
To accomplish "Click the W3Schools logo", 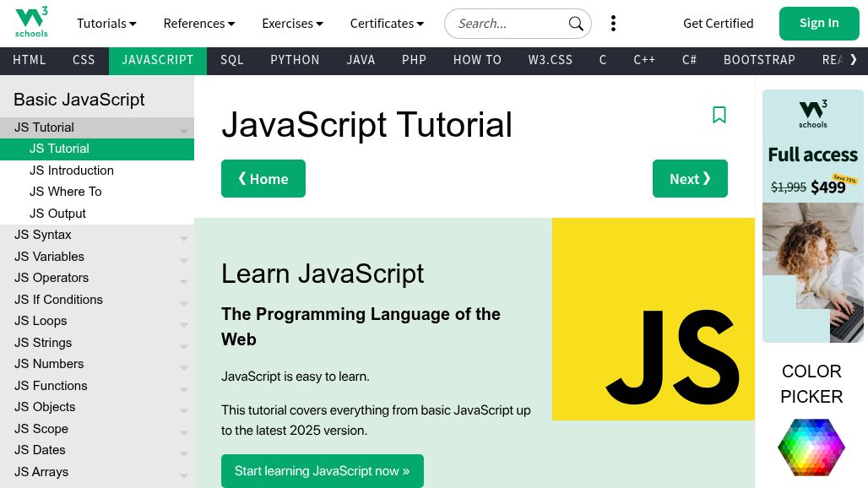I will (x=31, y=23).
